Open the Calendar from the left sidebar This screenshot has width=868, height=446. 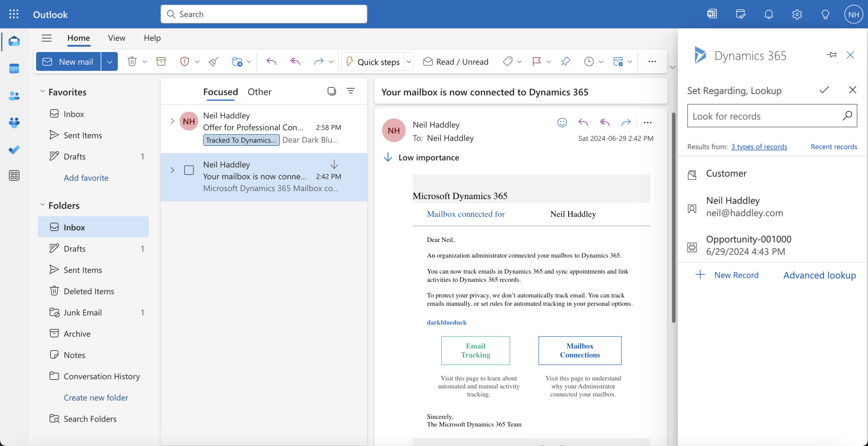(x=14, y=68)
